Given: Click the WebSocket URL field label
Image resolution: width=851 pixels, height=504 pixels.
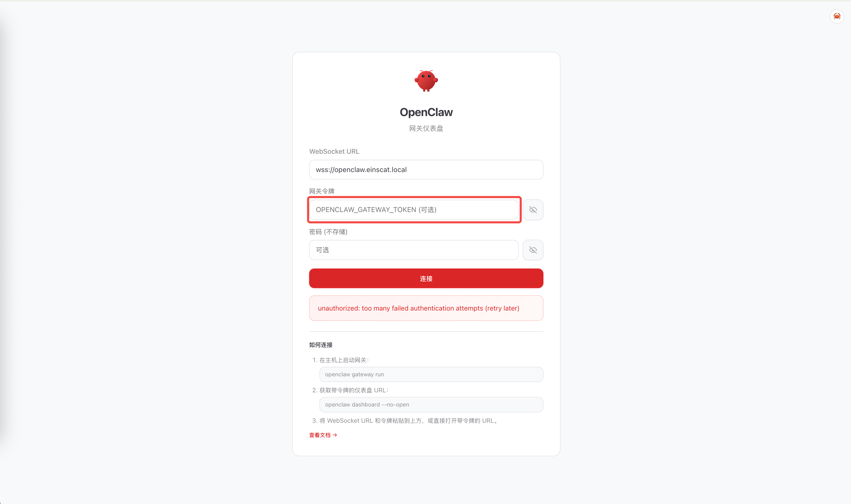Looking at the screenshot, I should [334, 151].
